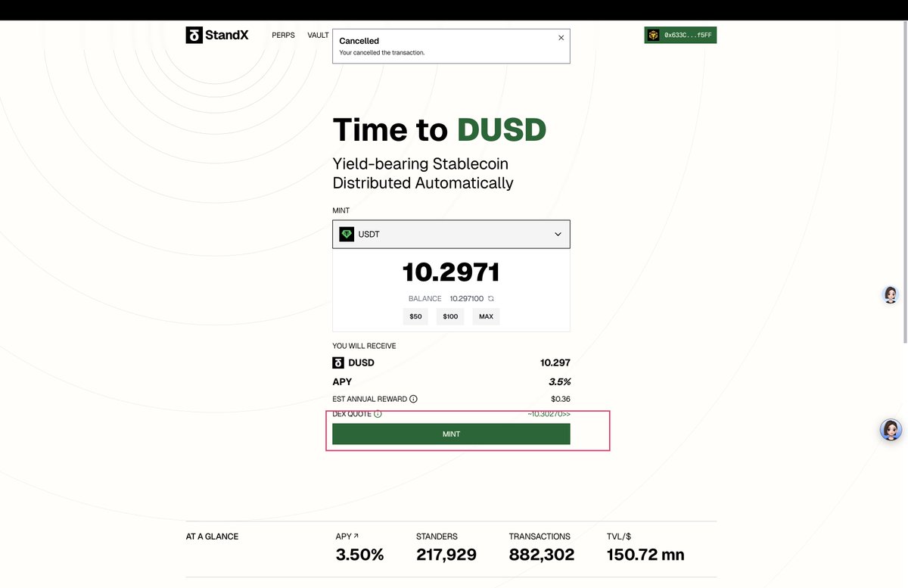Image resolution: width=908 pixels, height=588 pixels.
Task: Click the 10.297100 balance value
Action: pyautogui.click(x=467, y=299)
